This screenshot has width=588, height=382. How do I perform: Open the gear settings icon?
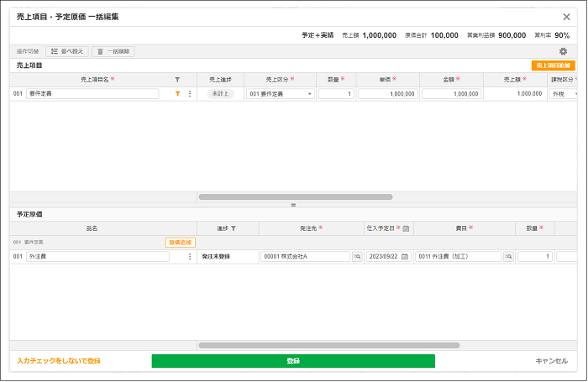563,51
